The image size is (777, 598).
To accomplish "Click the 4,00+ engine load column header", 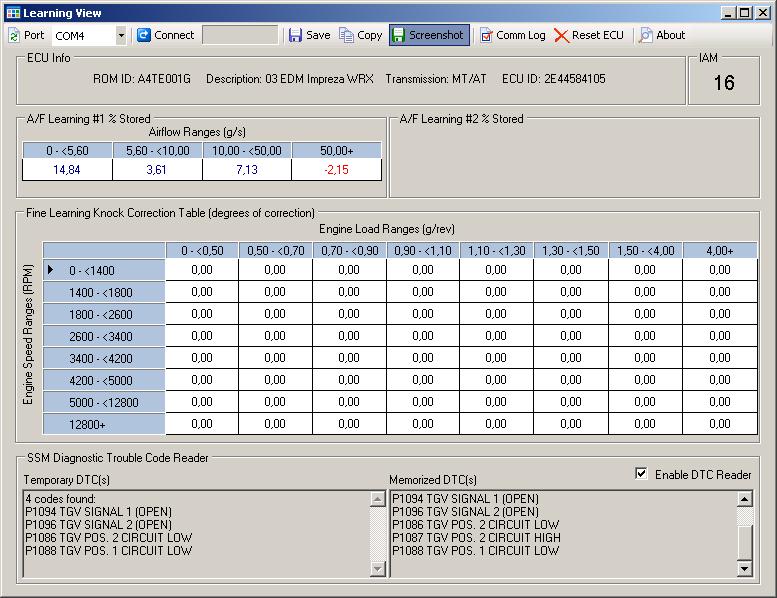I will pos(719,250).
